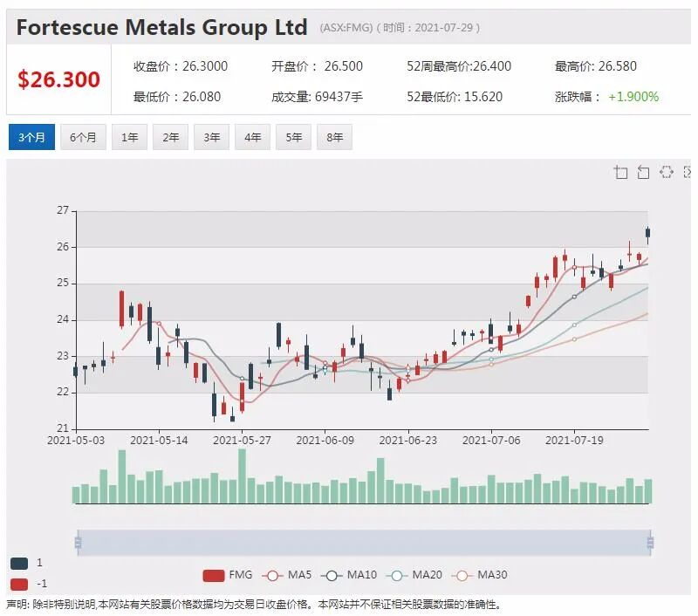698x616 pixels.
Task: Click the 声明 disclaimer text
Action: coord(254,605)
